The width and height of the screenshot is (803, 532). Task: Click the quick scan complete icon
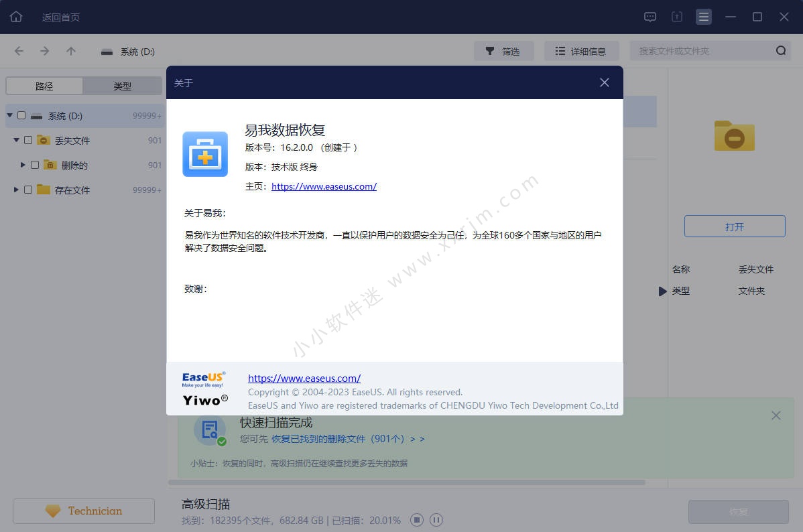pyautogui.click(x=210, y=430)
